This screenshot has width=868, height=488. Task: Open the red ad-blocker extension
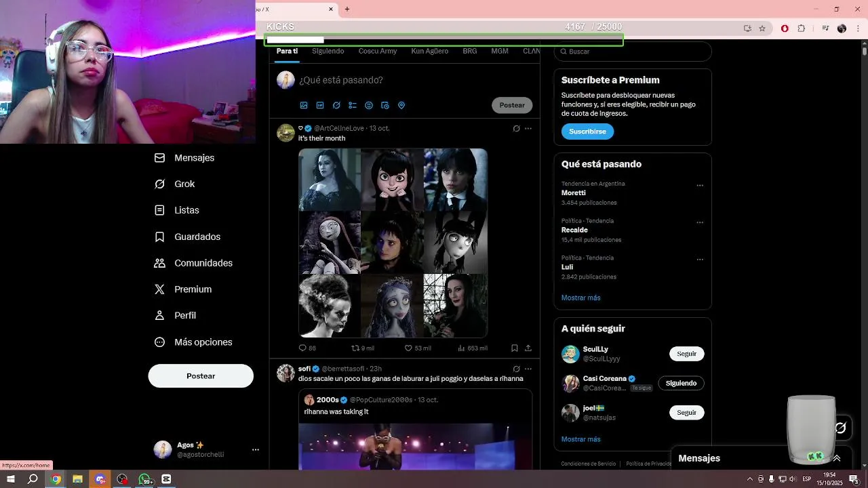click(x=785, y=28)
